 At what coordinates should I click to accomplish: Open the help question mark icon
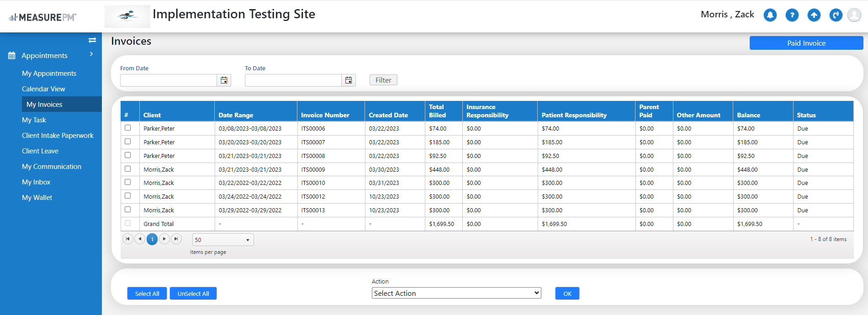click(792, 15)
